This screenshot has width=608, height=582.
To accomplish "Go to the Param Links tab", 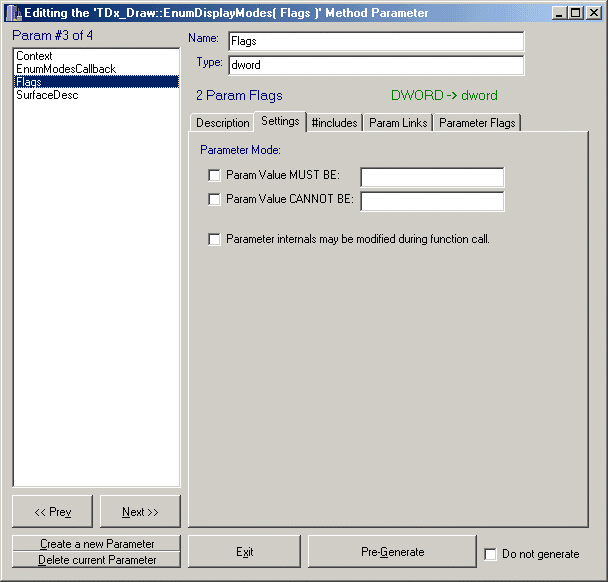I will click(398, 123).
